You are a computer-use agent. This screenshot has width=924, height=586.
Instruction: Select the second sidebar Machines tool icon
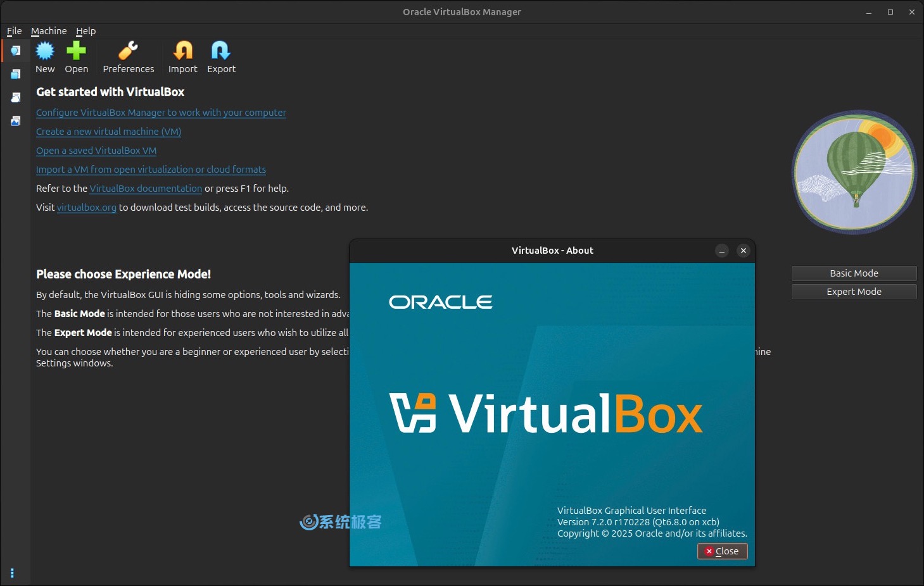click(x=16, y=74)
